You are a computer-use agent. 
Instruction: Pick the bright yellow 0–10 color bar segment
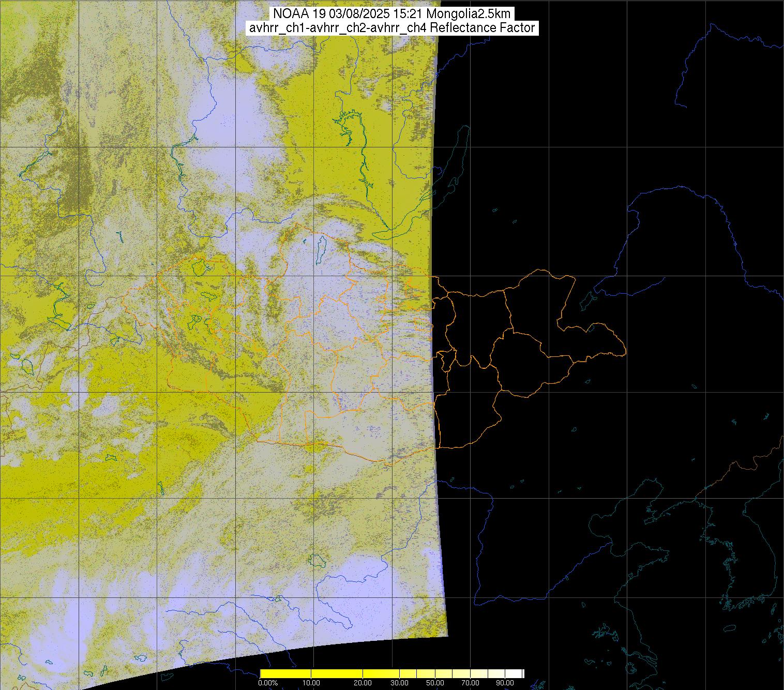click(x=285, y=673)
